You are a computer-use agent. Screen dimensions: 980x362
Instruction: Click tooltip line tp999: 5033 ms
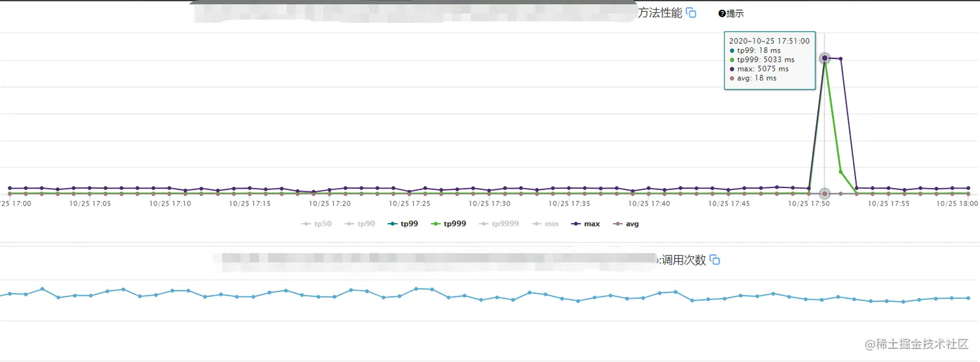click(x=762, y=60)
